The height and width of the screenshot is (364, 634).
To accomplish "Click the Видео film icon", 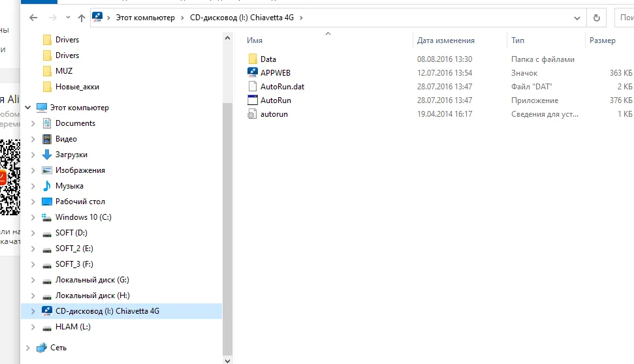I will (x=47, y=139).
